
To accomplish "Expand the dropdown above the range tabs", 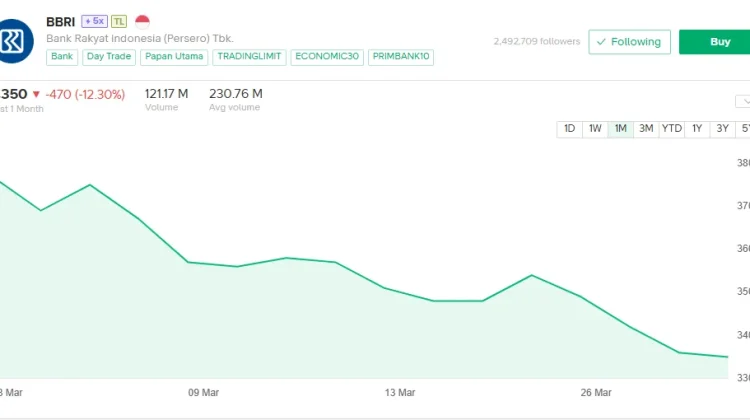I will click(743, 101).
